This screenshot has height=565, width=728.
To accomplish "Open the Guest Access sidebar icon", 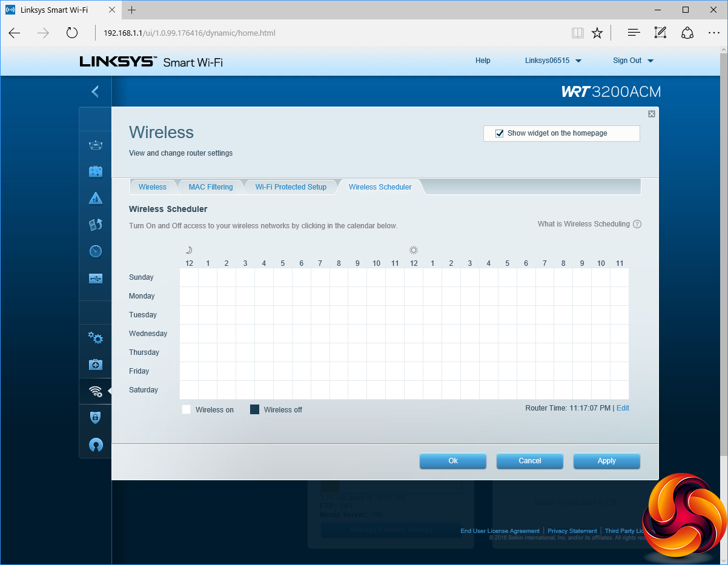I will [x=95, y=171].
